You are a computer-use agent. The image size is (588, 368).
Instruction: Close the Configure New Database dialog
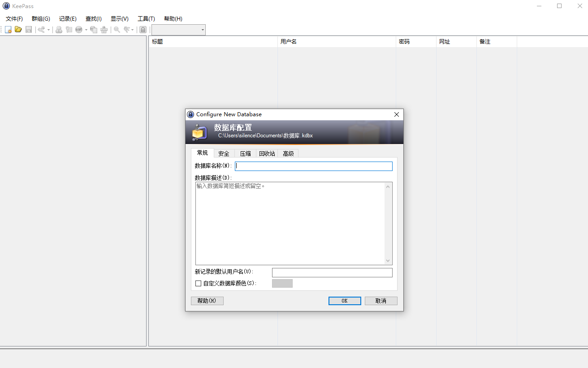397,114
